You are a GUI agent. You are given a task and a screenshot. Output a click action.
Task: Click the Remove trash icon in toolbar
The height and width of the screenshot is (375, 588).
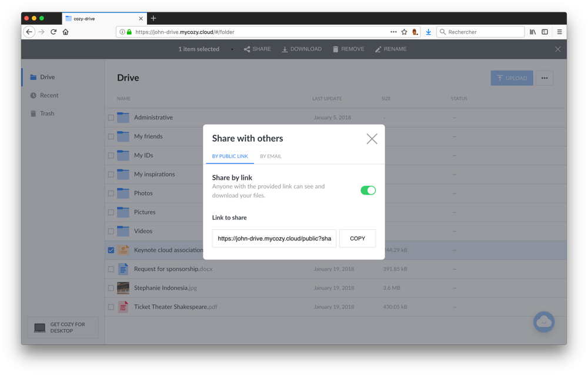pos(336,49)
